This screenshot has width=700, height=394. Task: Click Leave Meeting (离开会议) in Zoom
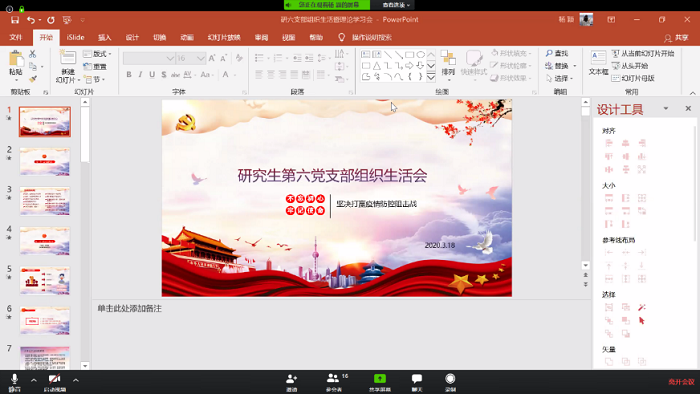(x=681, y=382)
